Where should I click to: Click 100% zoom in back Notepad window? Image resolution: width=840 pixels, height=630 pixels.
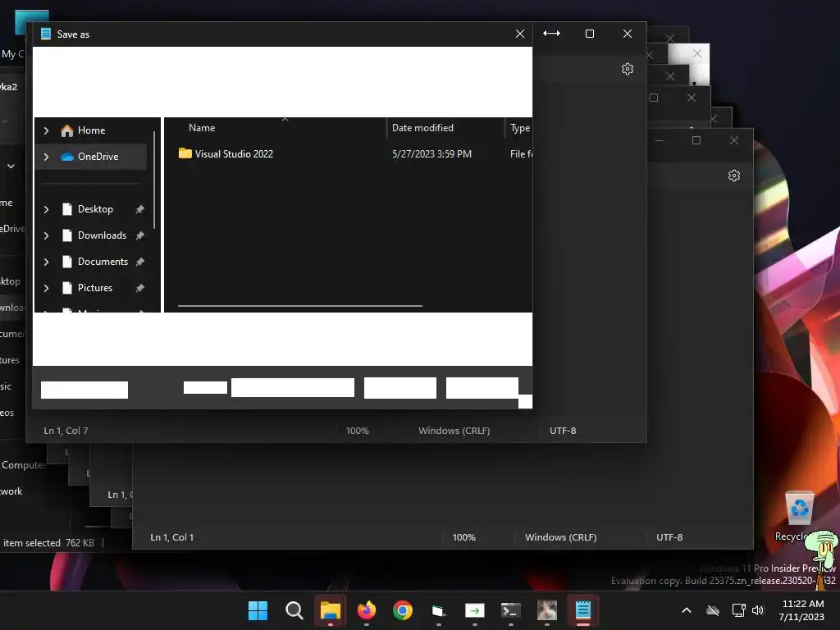click(464, 537)
